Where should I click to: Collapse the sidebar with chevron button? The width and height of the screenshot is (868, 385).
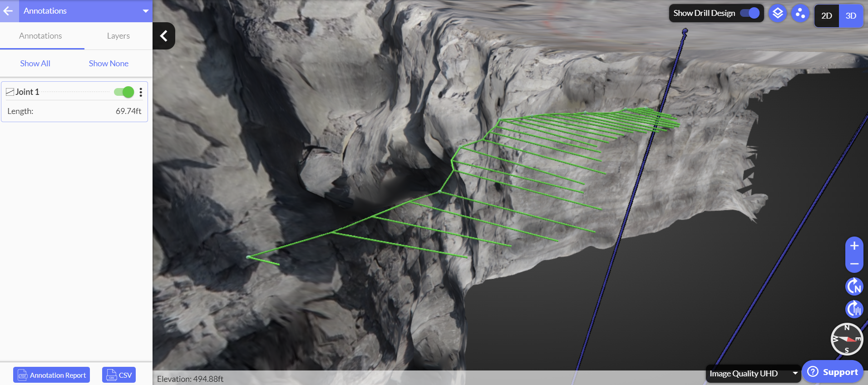point(164,36)
